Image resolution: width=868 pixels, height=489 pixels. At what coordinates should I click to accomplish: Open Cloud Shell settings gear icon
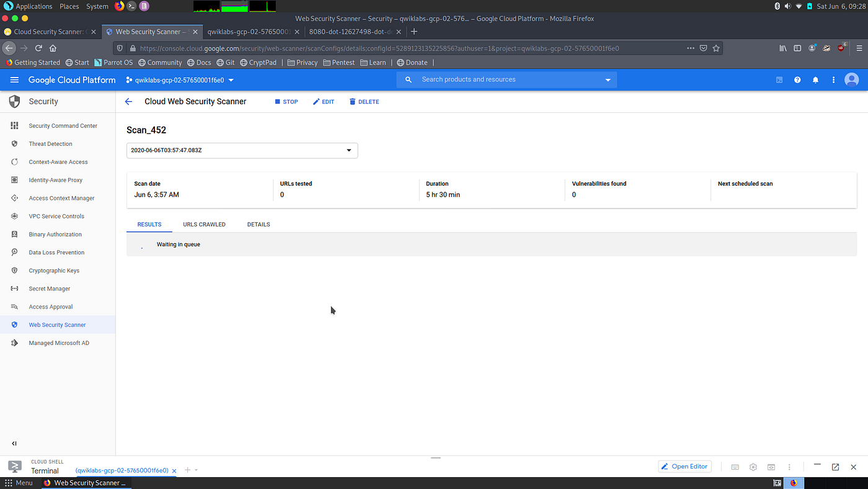pyautogui.click(x=753, y=466)
